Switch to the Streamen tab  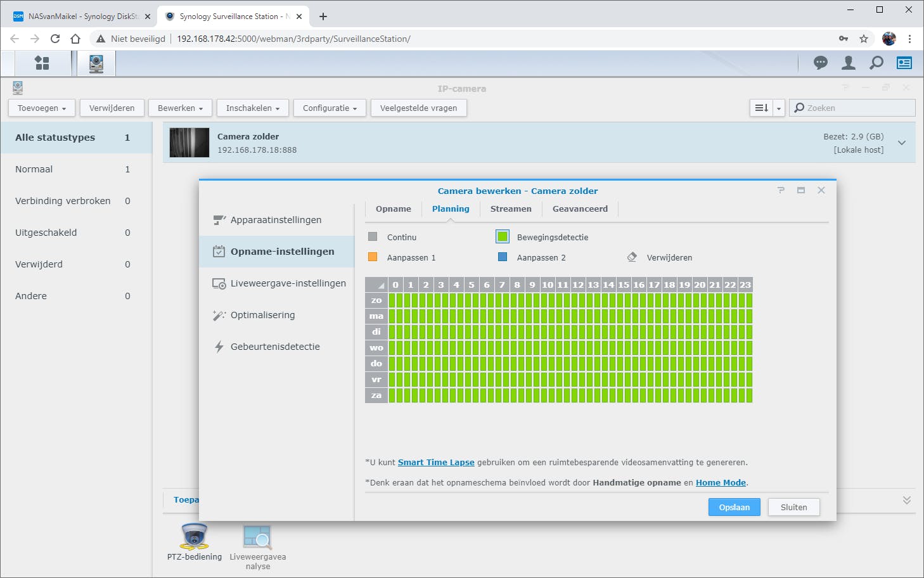(x=511, y=209)
